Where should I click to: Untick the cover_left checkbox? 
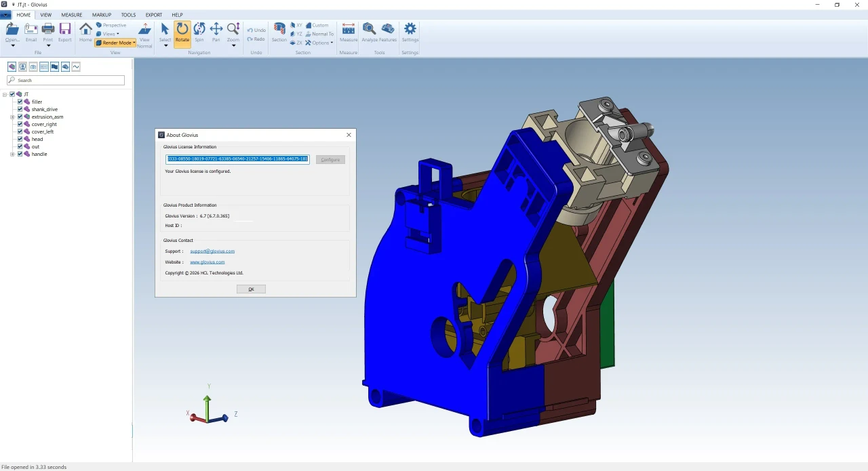click(x=20, y=131)
